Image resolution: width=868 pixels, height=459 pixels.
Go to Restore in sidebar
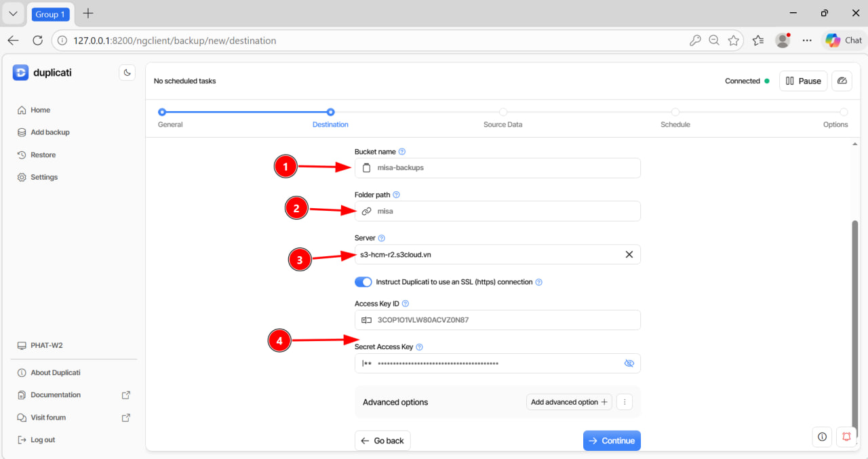[x=43, y=155]
